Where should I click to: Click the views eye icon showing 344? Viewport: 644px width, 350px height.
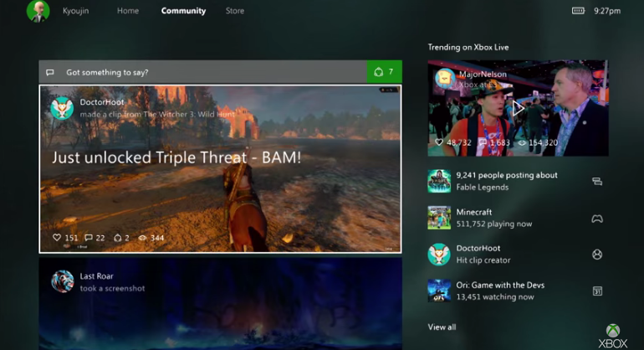142,238
